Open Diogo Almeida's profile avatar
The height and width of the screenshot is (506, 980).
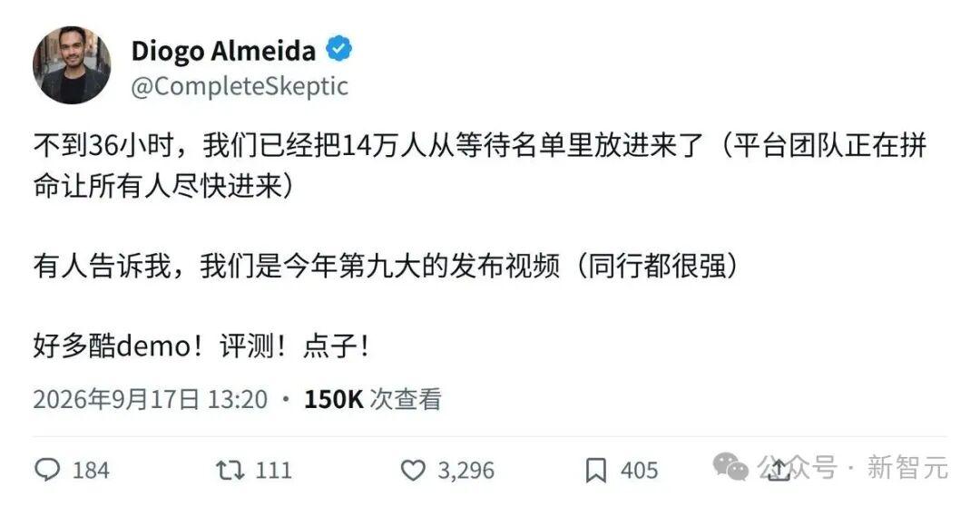pos(72,65)
